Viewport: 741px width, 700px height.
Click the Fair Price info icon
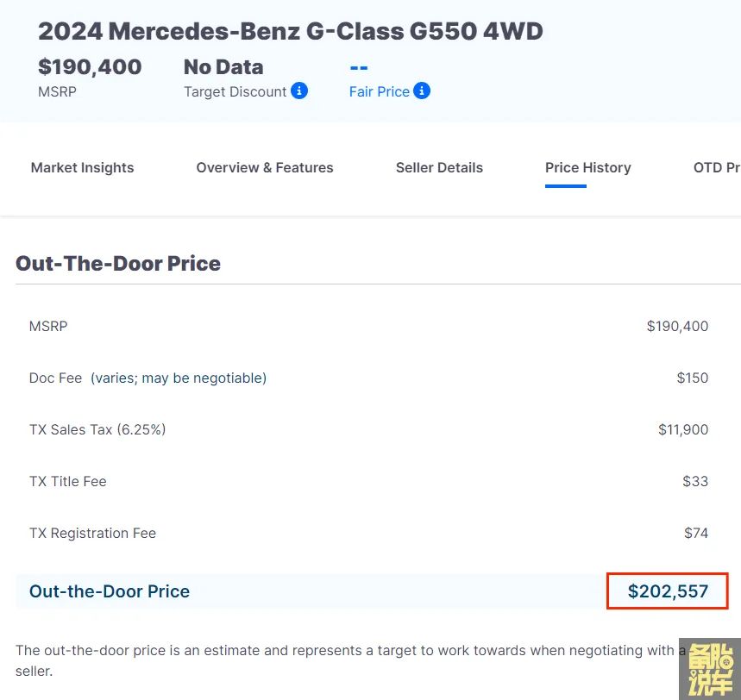pos(422,91)
